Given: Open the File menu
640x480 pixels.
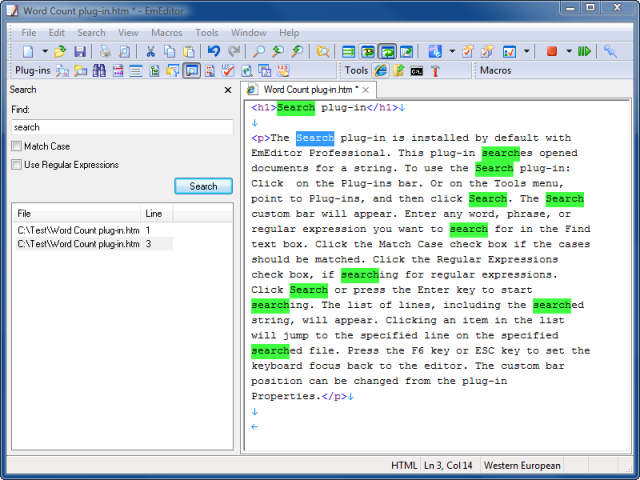Looking at the screenshot, I should click(x=29, y=33).
